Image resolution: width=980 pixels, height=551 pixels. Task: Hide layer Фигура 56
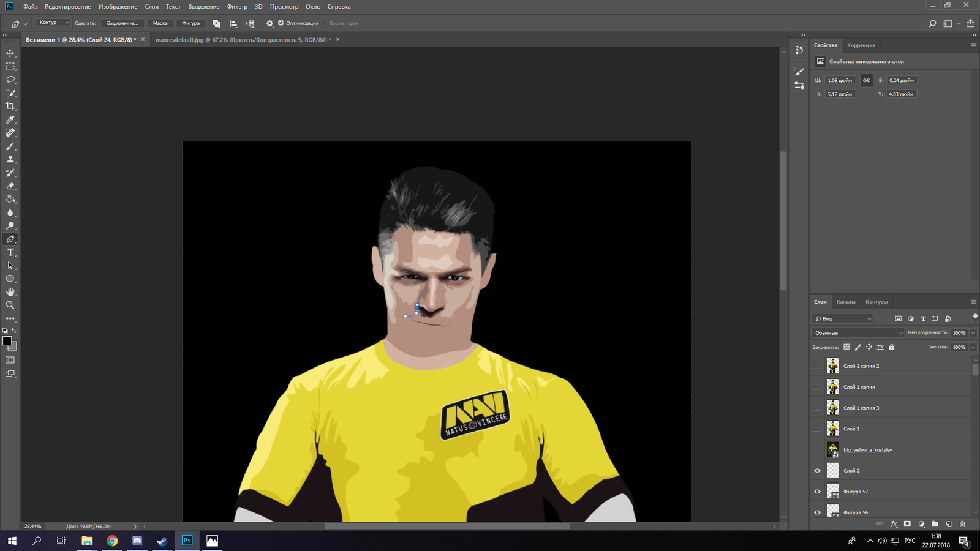817,512
